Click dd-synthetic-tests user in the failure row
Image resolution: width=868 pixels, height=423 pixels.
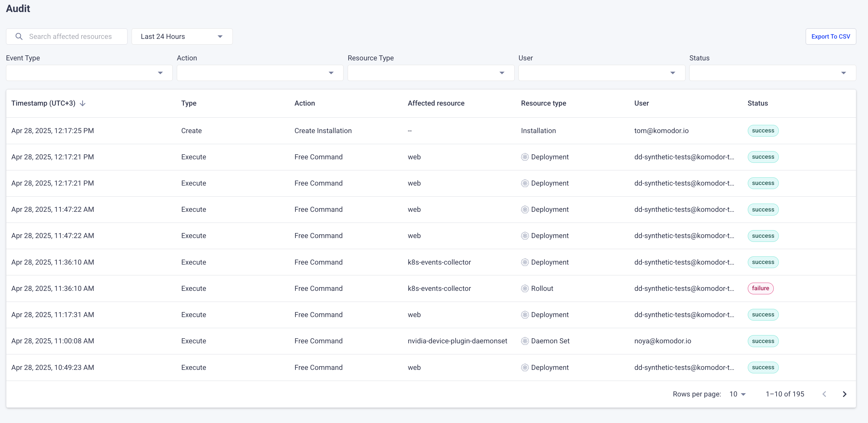coord(684,288)
